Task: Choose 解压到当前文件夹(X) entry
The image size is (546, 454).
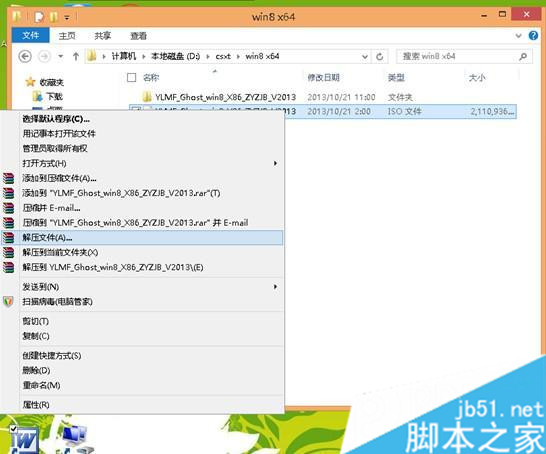Action: point(60,252)
